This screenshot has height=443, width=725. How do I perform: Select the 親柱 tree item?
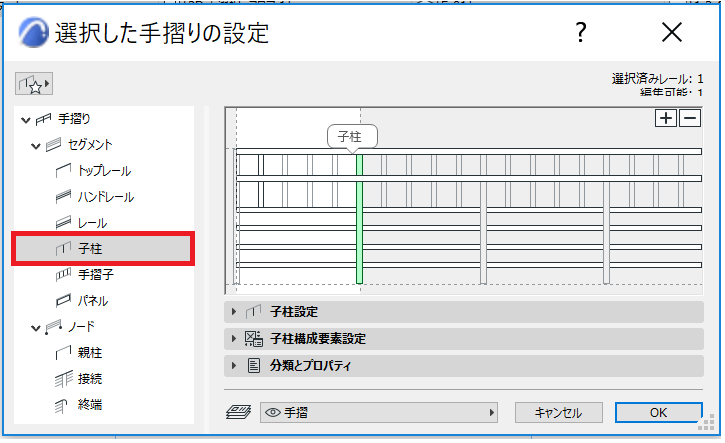(90, 353)
